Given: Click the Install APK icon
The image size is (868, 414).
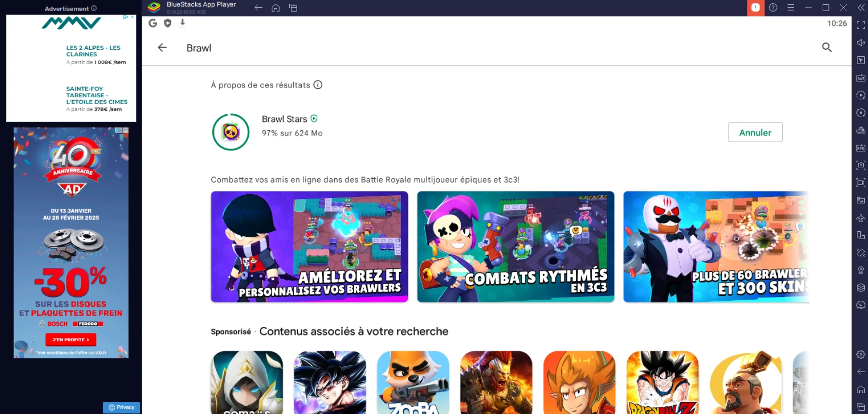Looking at the screenshot, I should coord(861,147).
